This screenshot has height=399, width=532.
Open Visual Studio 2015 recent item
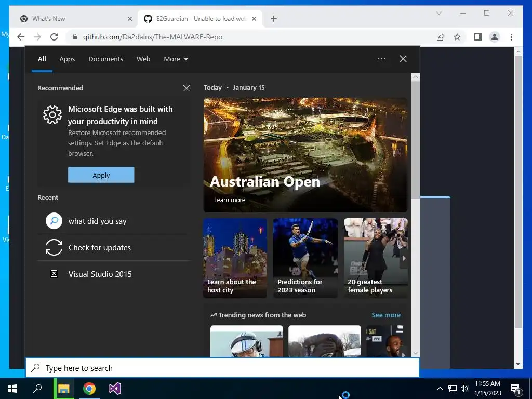click(x=114, y=274)
